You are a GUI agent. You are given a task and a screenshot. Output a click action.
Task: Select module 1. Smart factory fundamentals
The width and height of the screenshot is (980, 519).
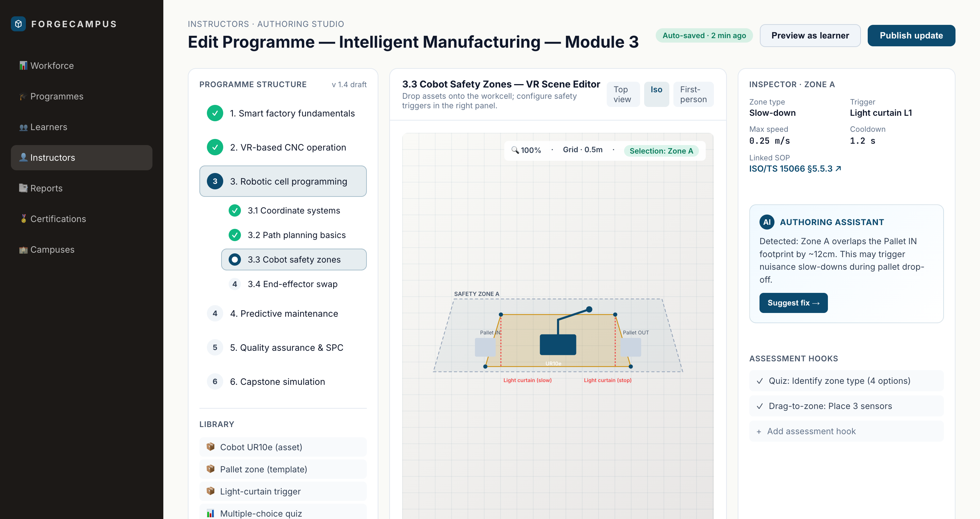(x=283, y=113)
